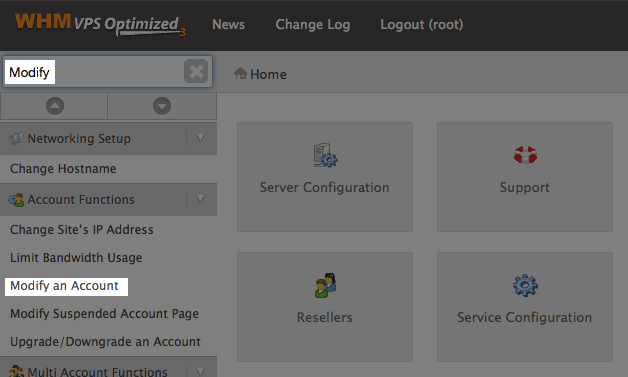
Task: Click the Networking Setup icon
Action: coord(16,139)
